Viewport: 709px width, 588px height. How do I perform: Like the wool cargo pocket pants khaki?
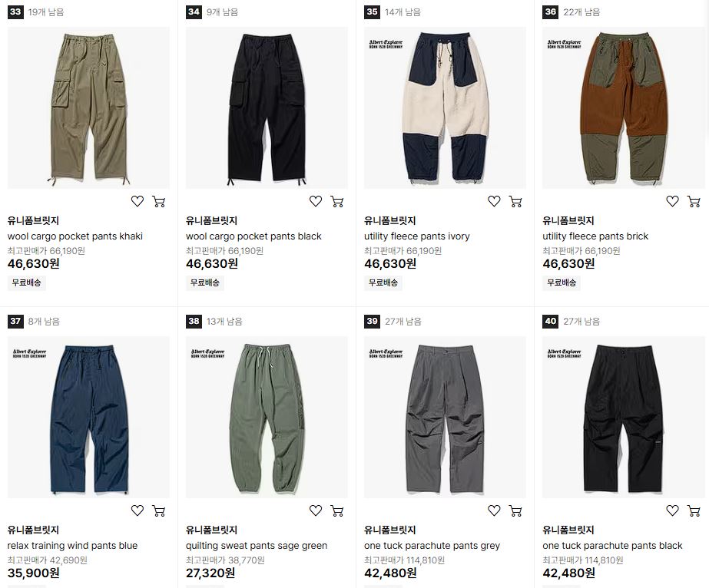click(x=137, y=201)
